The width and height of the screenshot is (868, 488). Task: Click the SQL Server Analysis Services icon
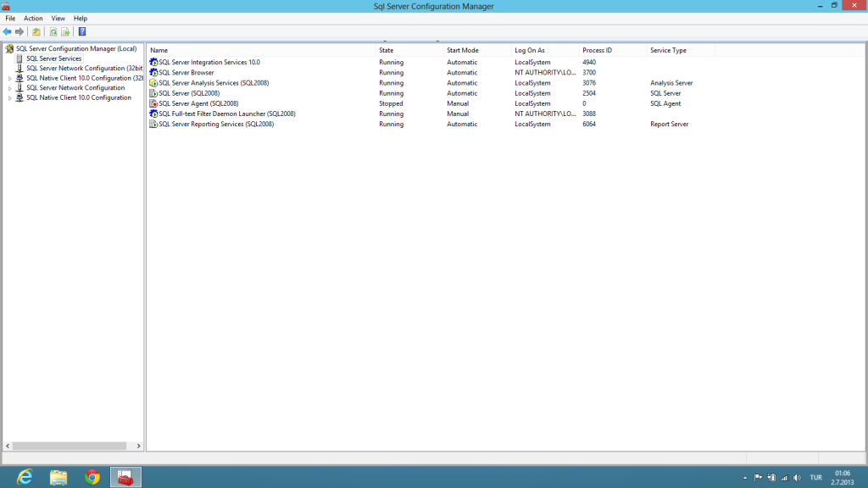tap(153, 83)
